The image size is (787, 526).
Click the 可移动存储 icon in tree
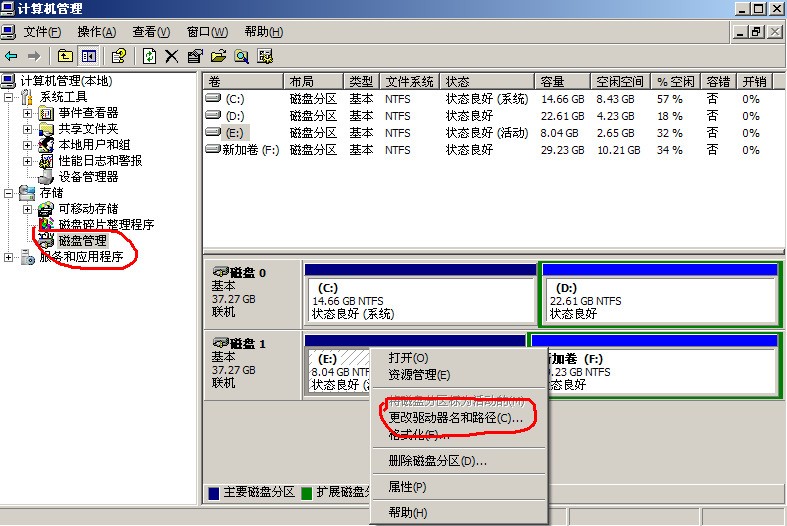pos(46,209)
